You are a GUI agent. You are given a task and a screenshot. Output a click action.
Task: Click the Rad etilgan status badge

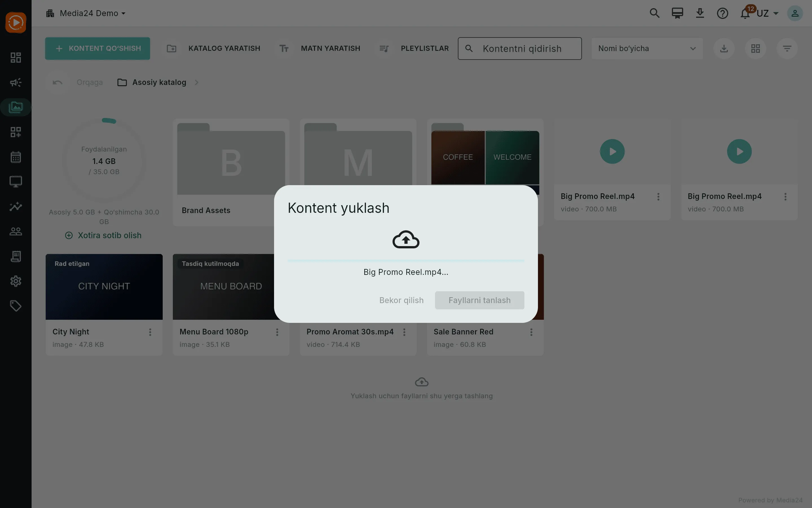coord(72,264)
